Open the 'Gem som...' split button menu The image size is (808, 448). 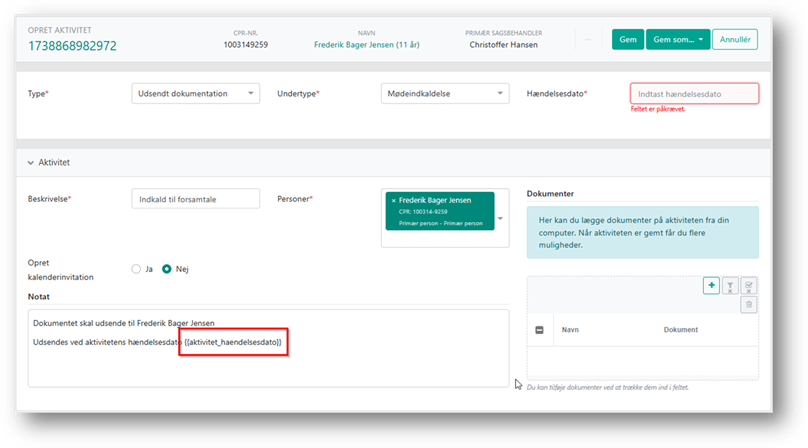(x=678, y=40)
